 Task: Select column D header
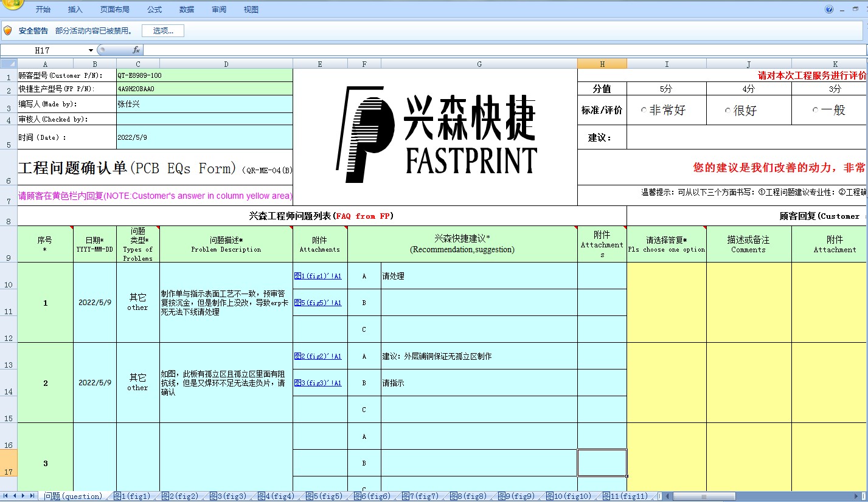pyautogui.click(x=226, y=64)
